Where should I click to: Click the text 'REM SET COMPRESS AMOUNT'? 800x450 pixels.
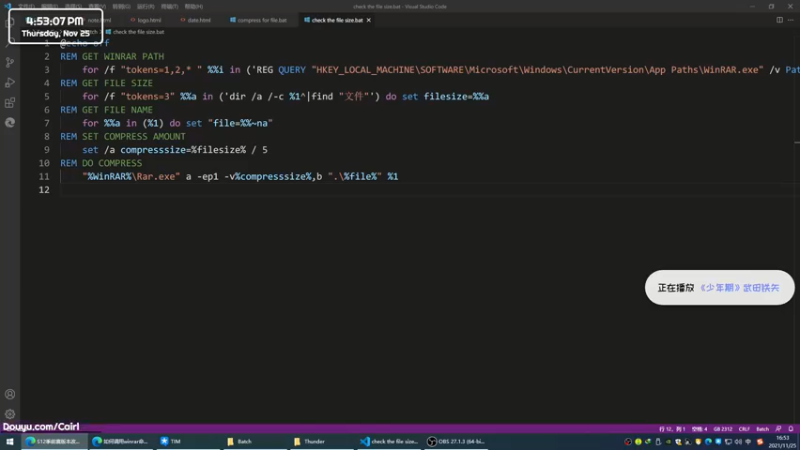click(123, 137)
